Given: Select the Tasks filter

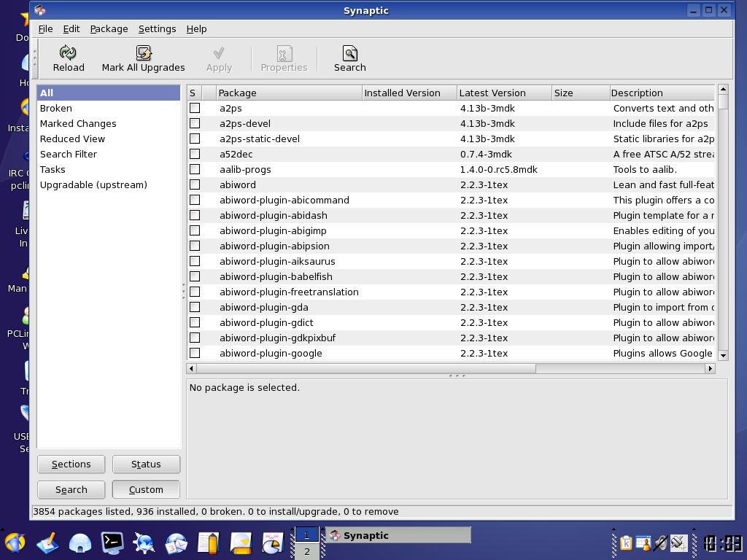Looking at the screenshot, I should 109,169.
